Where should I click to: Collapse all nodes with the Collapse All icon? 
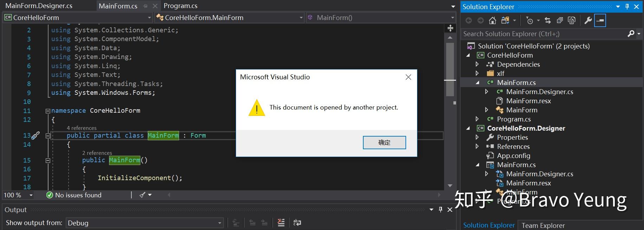[x=560, y=21]
